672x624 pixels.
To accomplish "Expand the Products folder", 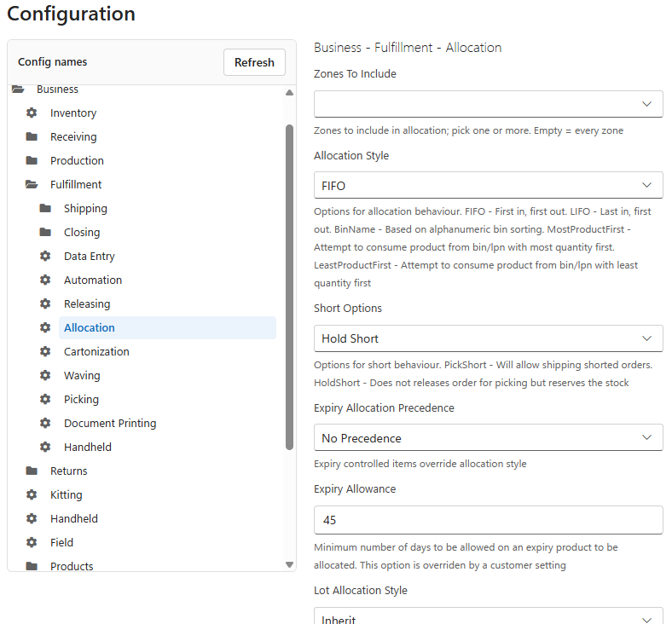I will click(72, 566).
